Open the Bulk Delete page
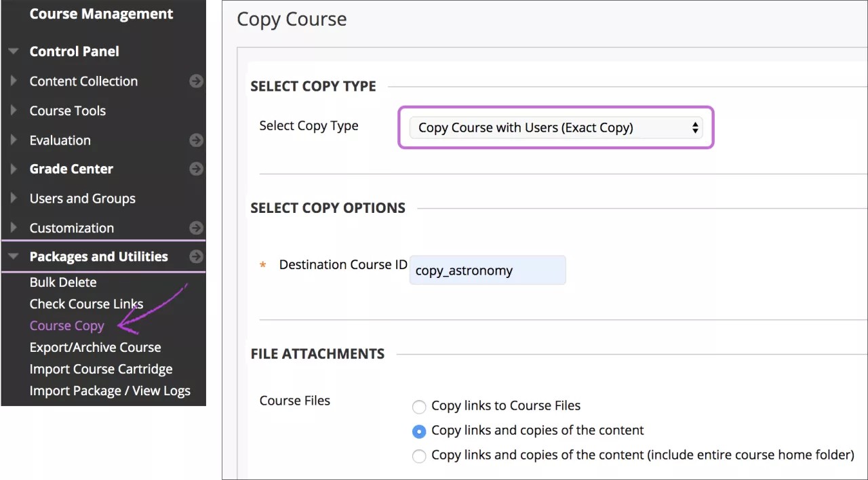This screenshot has width=868, height=480. pos(62,282)
